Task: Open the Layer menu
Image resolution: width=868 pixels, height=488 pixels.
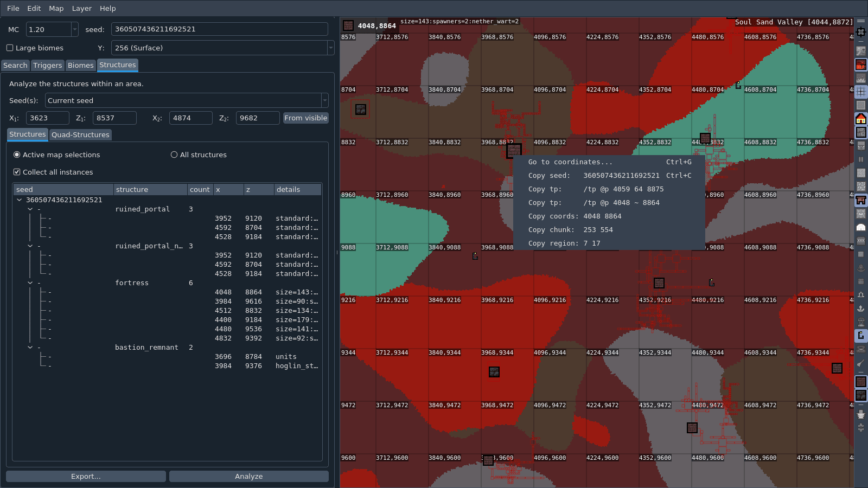Action: 82,8
